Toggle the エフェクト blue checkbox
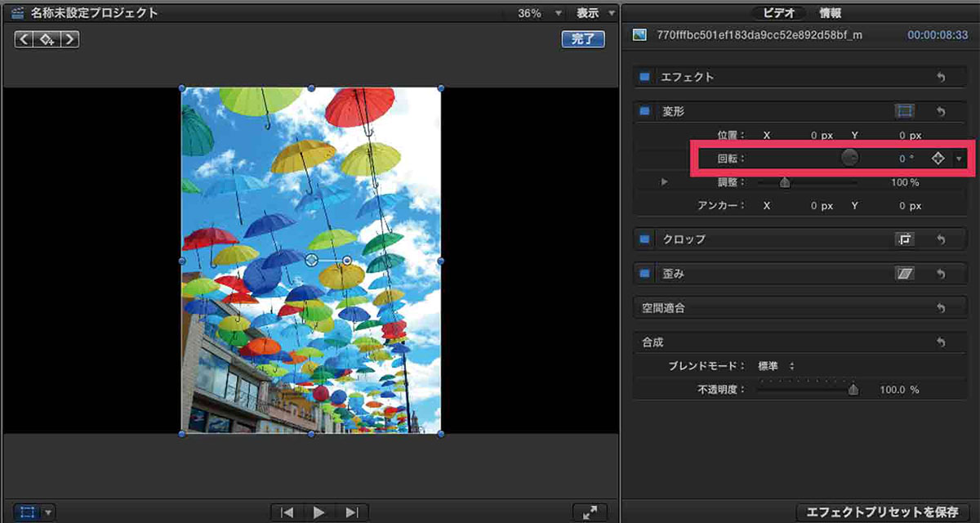 [x=644, y=77]
